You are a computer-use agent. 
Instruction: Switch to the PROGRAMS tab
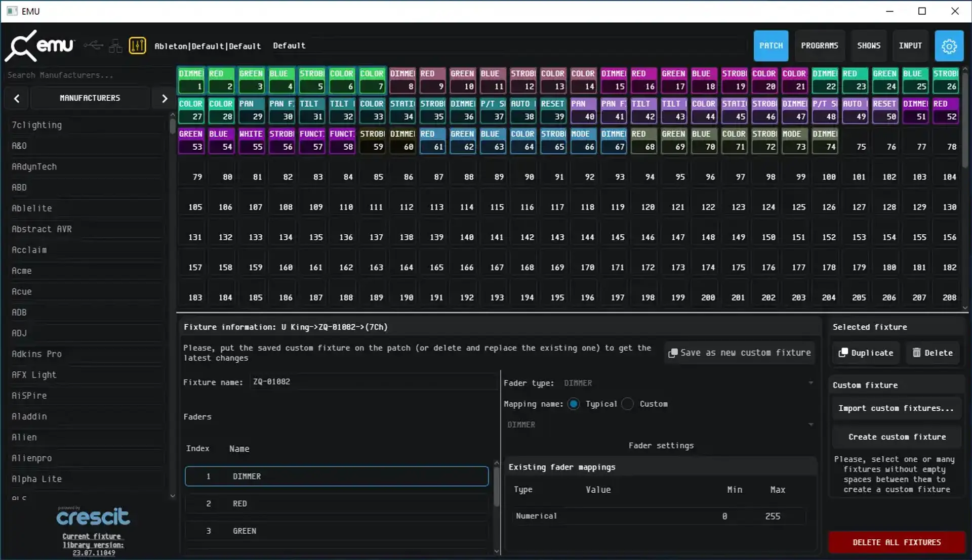819,46
